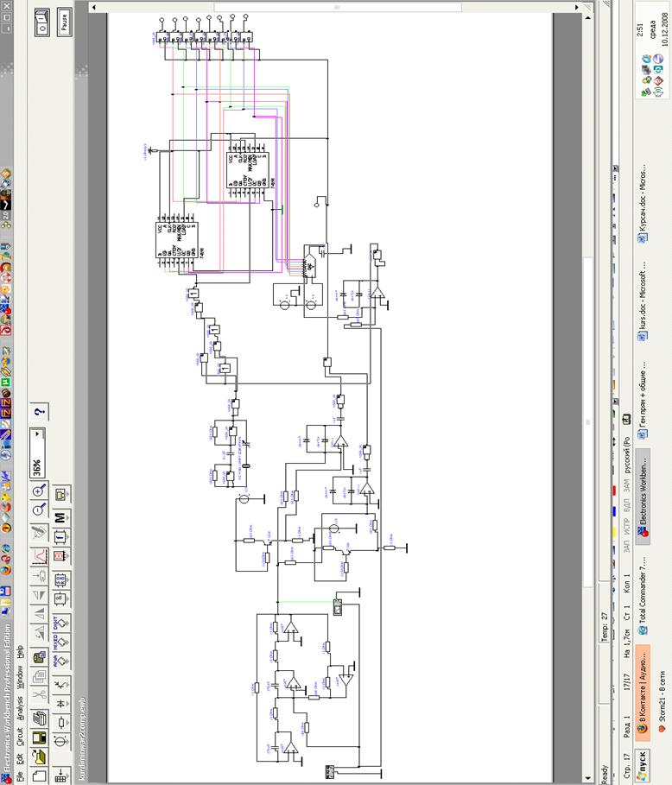Open the Instruments parts bin
The width and height of the screenshot is (672, 785).
[x=60, y=495]
